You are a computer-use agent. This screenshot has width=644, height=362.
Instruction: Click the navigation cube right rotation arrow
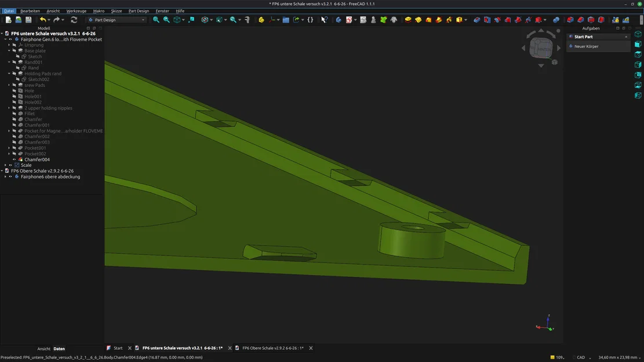coord(559,48)
